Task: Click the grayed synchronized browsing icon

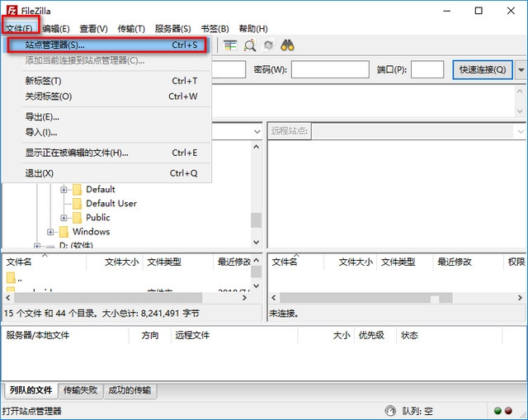Action: pyautogui.click(x=268, y=45)
